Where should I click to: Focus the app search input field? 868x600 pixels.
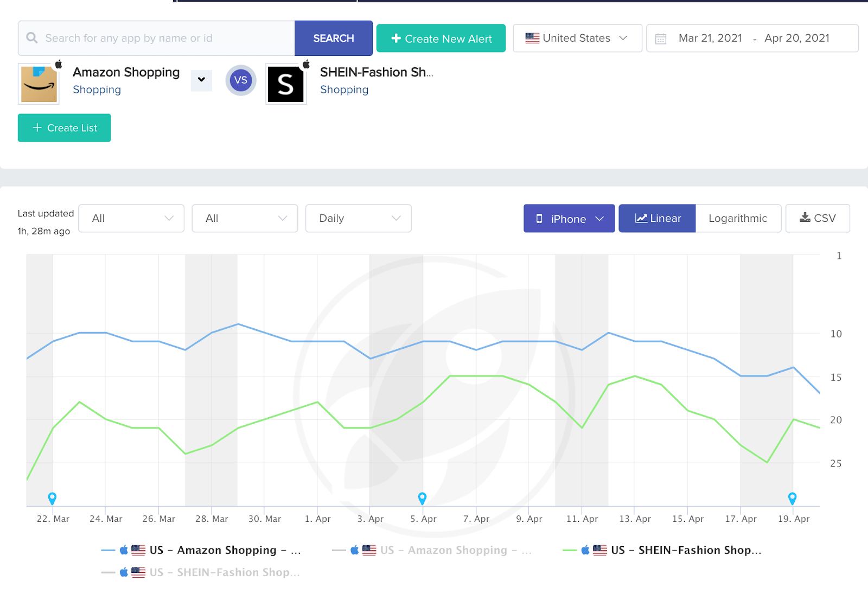pos(156,38)
